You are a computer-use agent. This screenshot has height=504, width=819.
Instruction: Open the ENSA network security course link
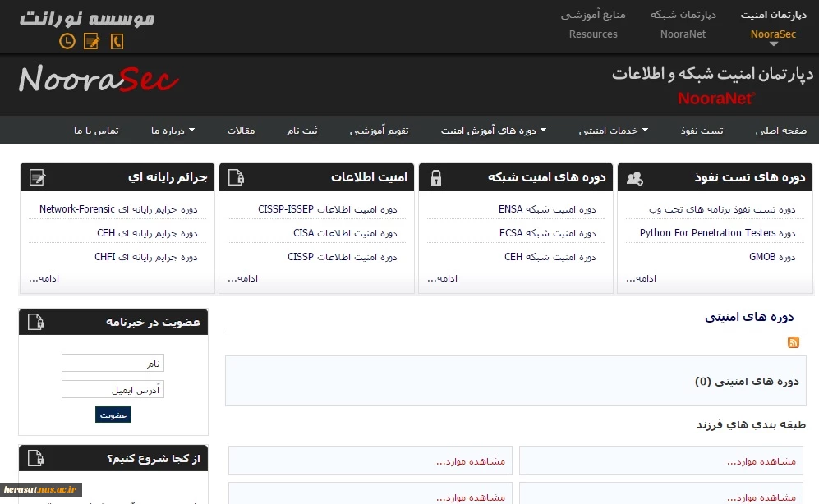click(x=547, y=209)
